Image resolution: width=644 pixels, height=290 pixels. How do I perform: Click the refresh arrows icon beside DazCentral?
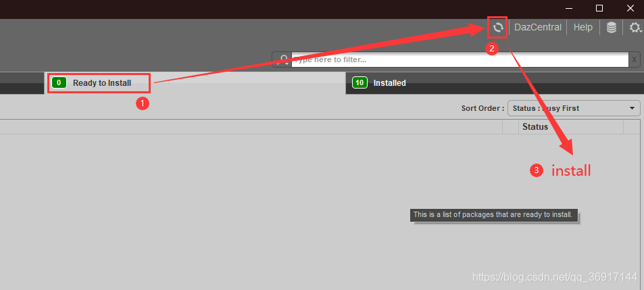498,28
